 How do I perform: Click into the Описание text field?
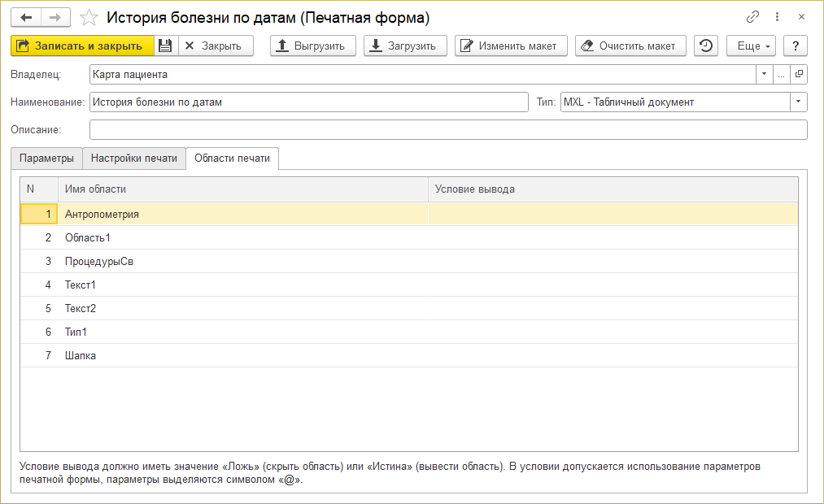pyautogui.click(x=447, y=130)
